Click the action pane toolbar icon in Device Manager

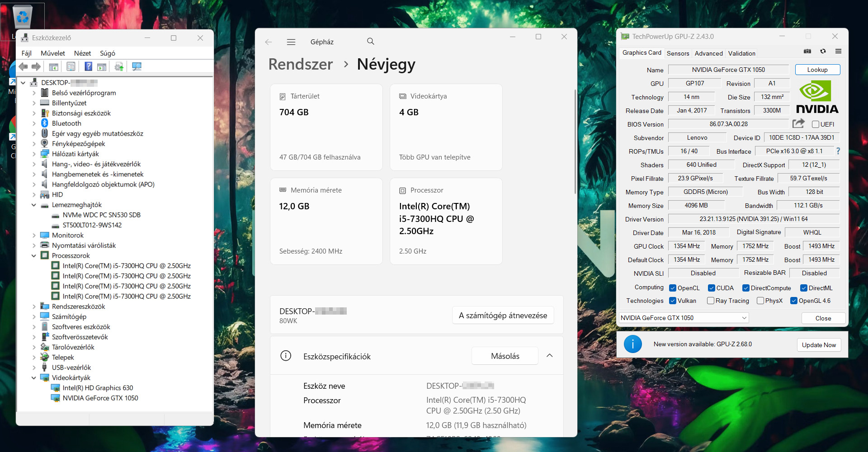[102, 67]
